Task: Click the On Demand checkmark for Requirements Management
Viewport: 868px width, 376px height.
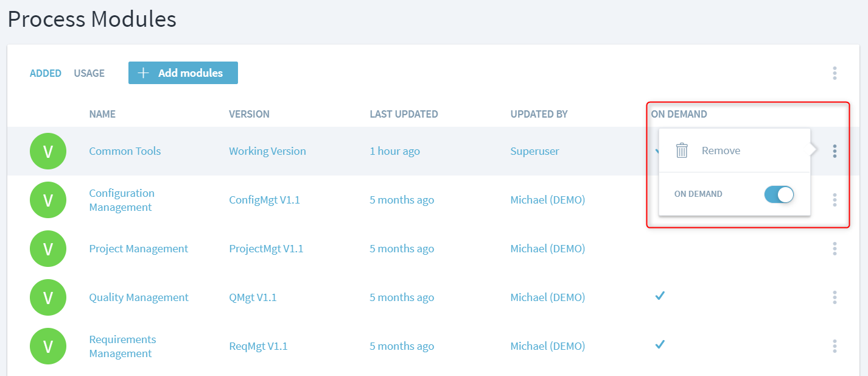Action: (659, 345)
